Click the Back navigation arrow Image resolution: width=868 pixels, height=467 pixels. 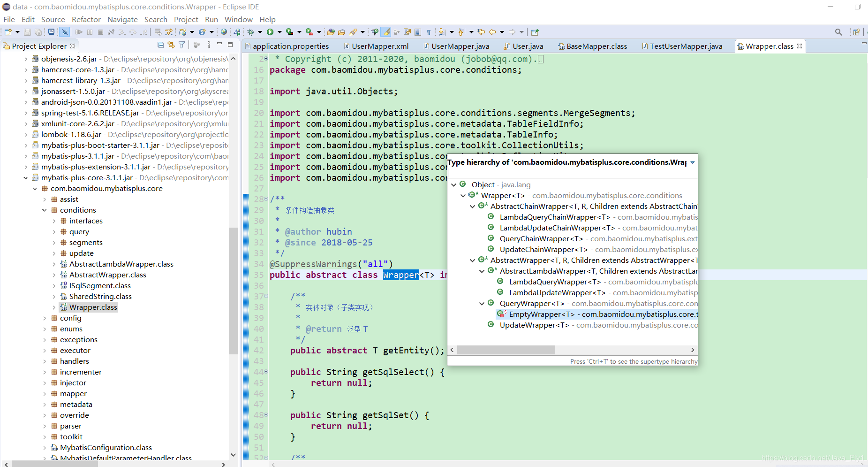point(492,32)
